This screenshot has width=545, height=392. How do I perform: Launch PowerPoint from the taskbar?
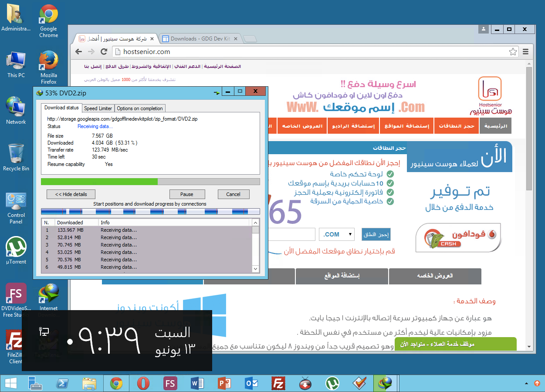click(224, 383)
